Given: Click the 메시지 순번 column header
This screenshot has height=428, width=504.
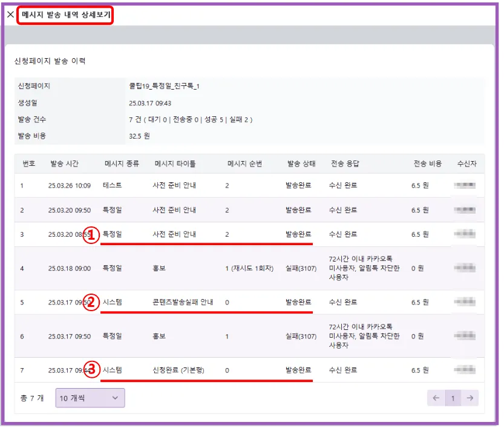Looking at the screenshot, I should click(x=245, y=163).
